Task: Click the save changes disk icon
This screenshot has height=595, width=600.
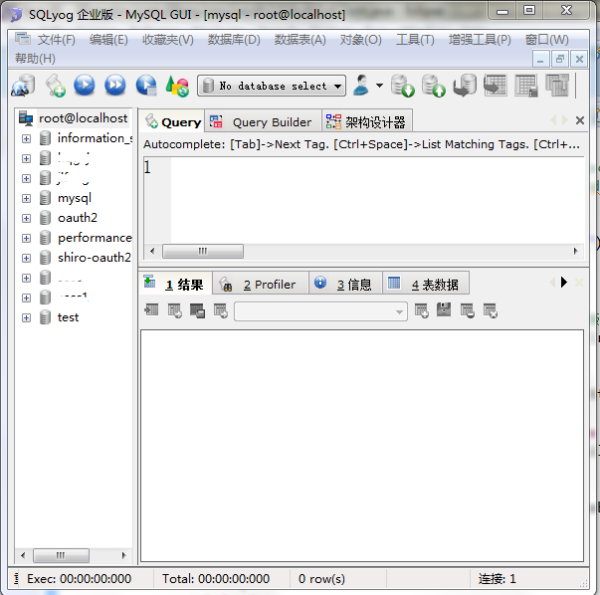Action: point(444,310)
